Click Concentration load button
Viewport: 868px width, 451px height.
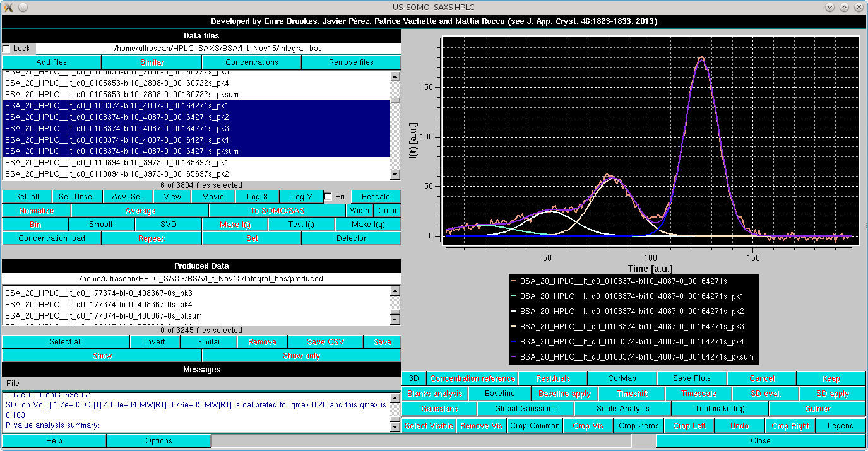[51, 238]
